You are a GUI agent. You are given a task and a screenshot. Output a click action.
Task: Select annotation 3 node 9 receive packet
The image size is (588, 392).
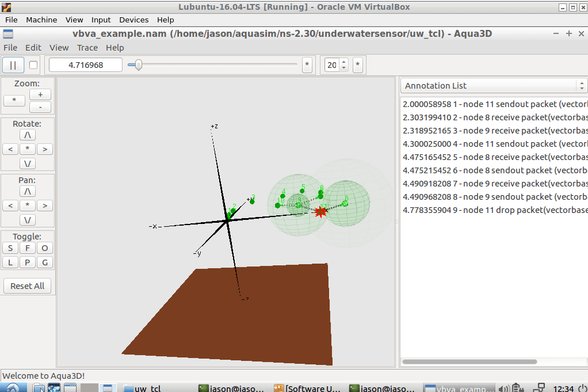495,131
